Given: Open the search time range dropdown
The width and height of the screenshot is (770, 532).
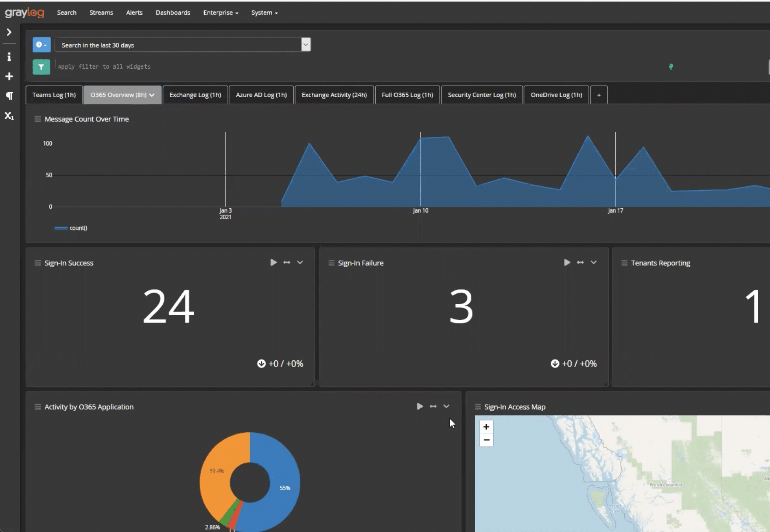Looking at the screenshot, I should [306, 45].
